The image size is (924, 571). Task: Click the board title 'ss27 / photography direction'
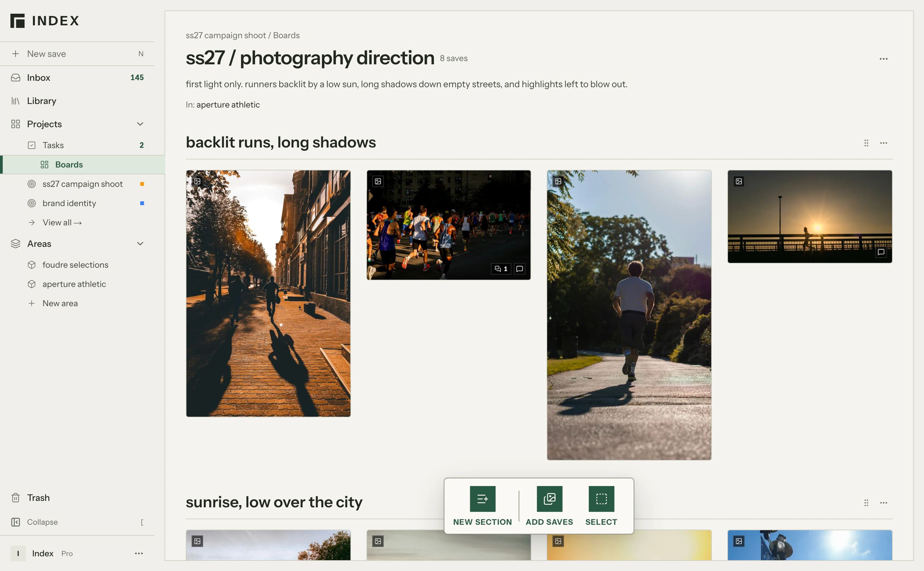310,58
